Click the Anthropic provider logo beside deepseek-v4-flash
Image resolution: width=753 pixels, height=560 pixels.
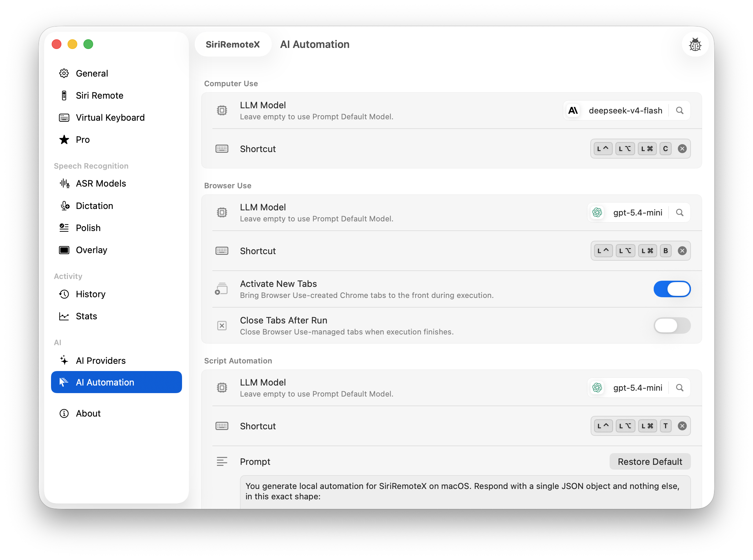[x=573, y=110]
